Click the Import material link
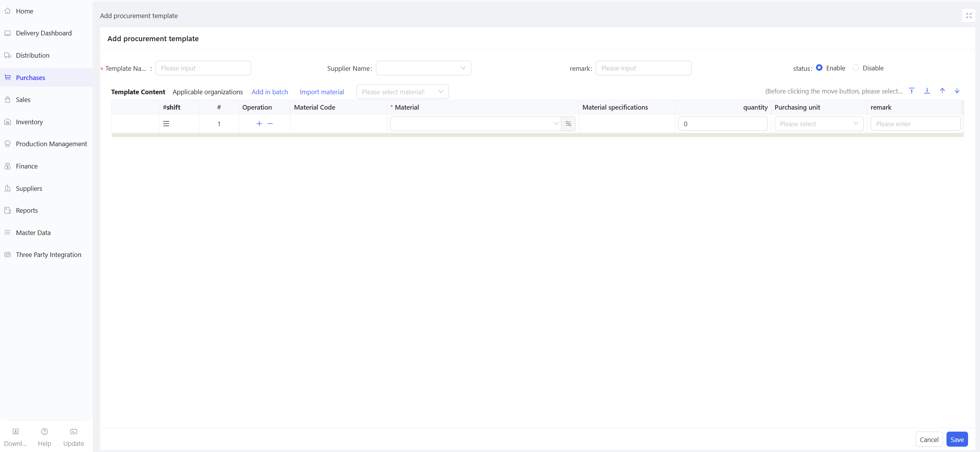The height and width of the screenshot is (452, 980). point(322,92)
